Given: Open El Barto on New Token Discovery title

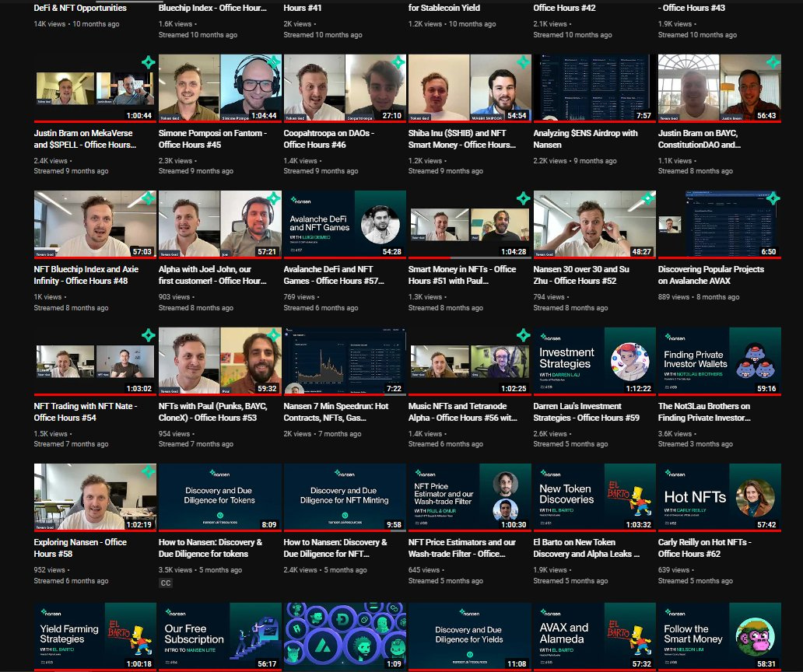Looking at the screenshot, I should pyautogui.click(x=587, y=548).
